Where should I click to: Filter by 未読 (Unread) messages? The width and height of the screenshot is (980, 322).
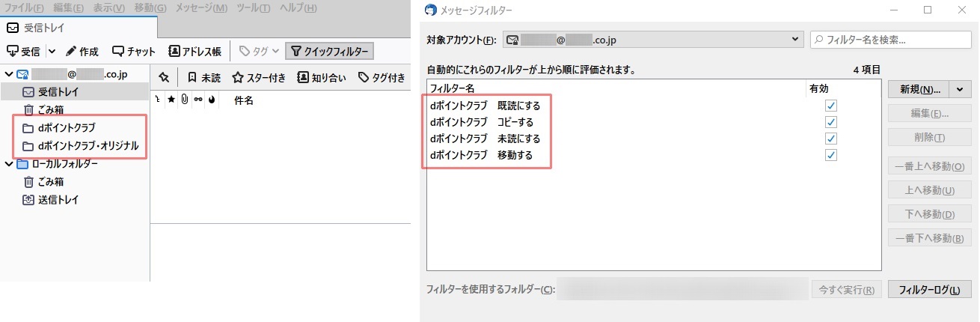click(x=203, y=77)
